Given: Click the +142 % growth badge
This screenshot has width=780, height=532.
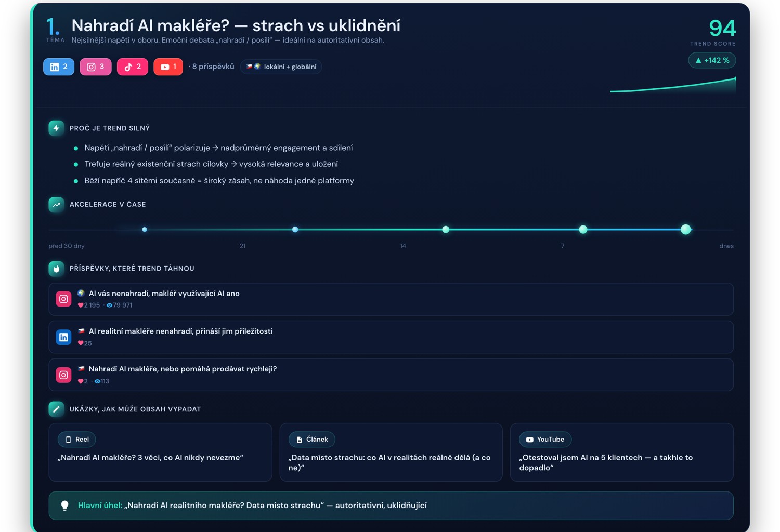Looking at the screenshot, I should pos(712,60).
